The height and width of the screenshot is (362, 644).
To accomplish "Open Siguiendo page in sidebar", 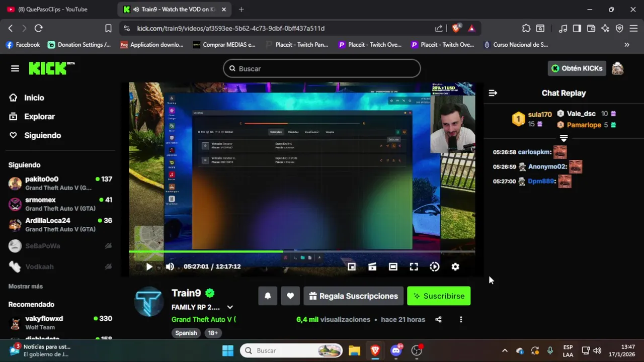I will 35,135.
